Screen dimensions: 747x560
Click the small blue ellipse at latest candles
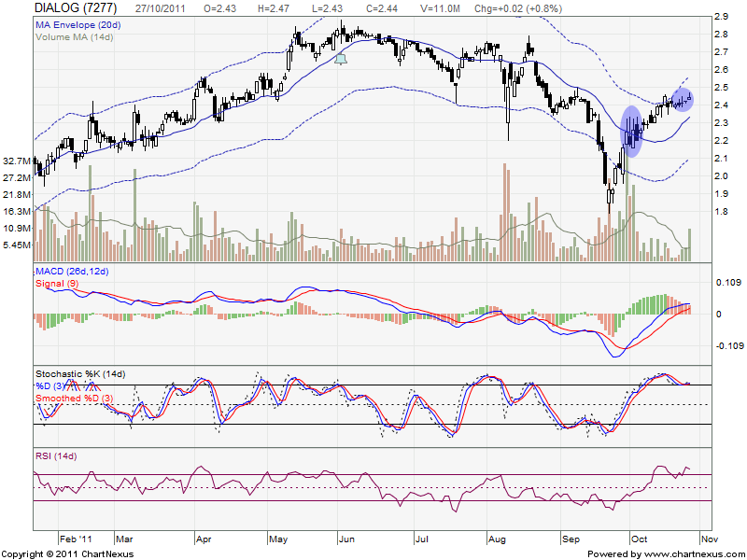[684, 97]
